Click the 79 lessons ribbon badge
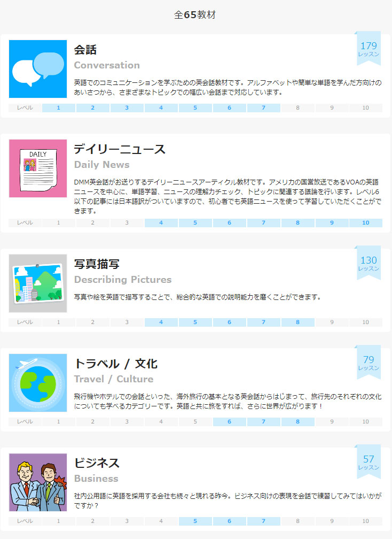This screenshot has height=539, width=392. coord(369,363)
